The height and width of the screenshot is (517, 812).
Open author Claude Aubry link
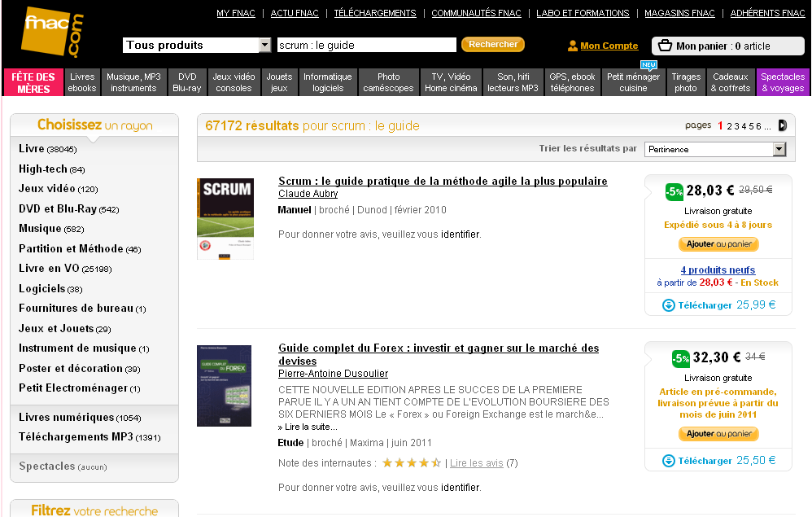coord(308,193)
